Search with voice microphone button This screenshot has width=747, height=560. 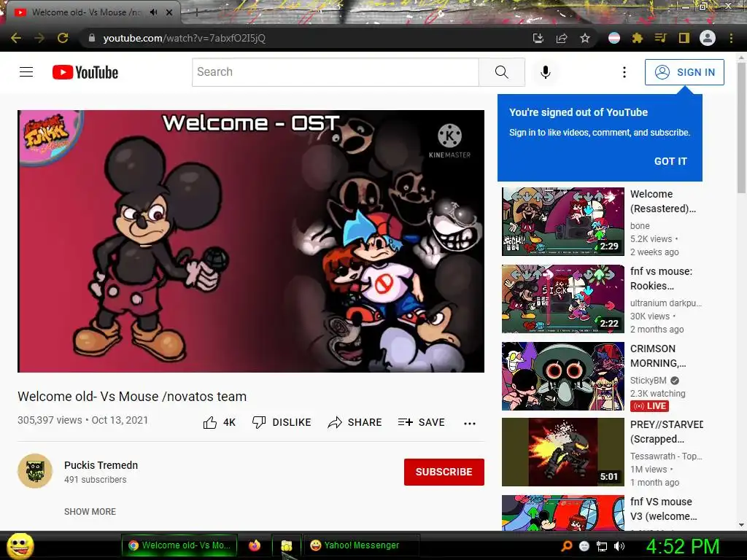546,72
